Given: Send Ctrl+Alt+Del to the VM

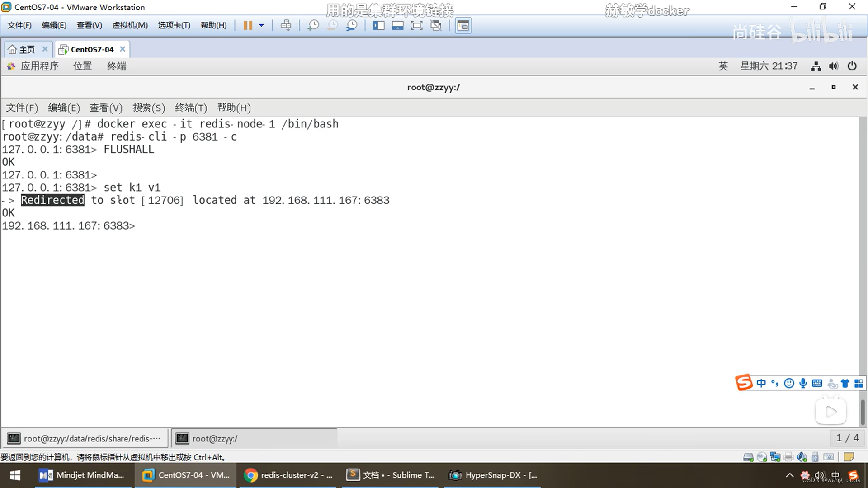Looking at the screenshot, I should pyautogui.click(x=286, y=25).
